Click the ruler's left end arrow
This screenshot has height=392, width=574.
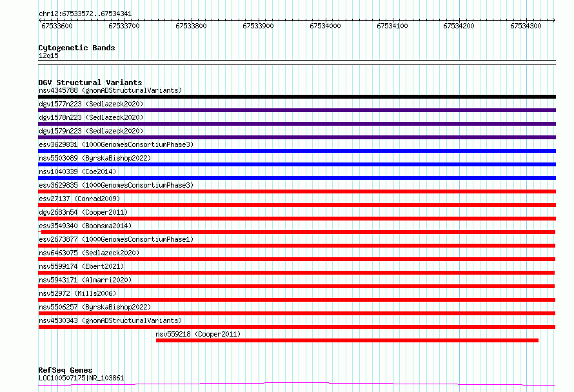click(40, 20)
